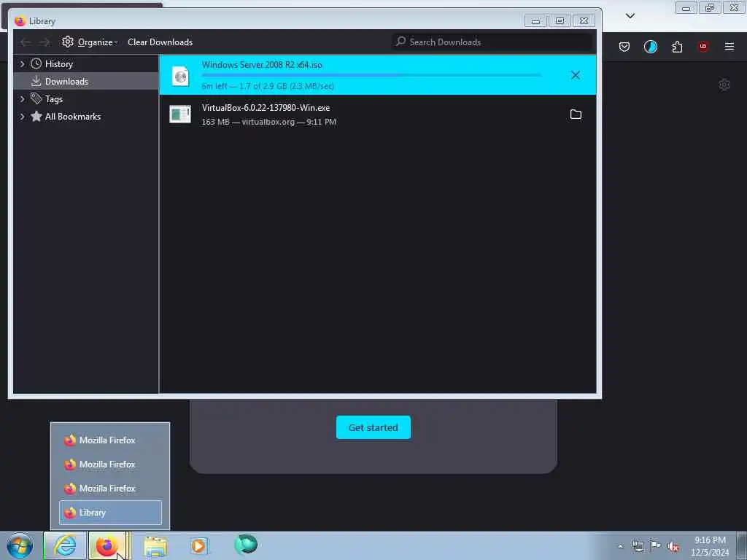Image resolution: width=747 pixels, height=560 pixels.
Task: Open the Firefox extensions puzzle icon
Action: click(677, 47)
